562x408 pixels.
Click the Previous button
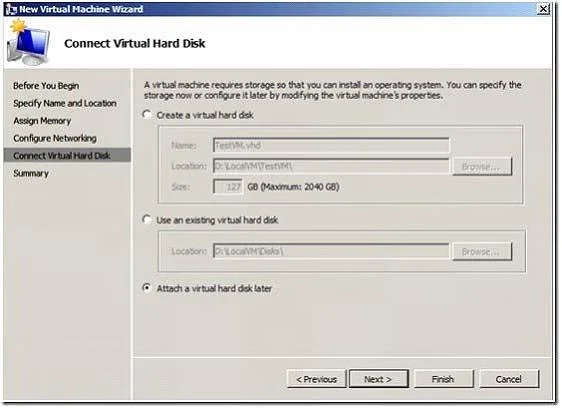click(316, 379)
